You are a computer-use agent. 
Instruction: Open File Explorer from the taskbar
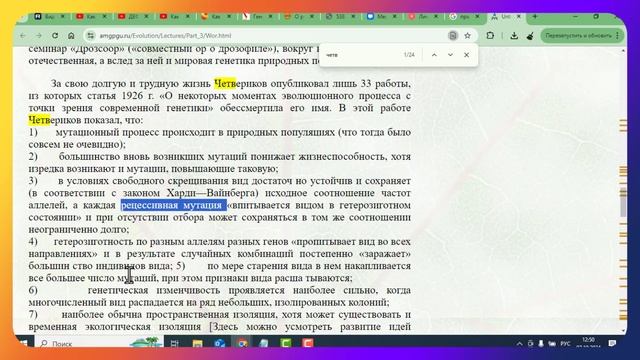198,343
